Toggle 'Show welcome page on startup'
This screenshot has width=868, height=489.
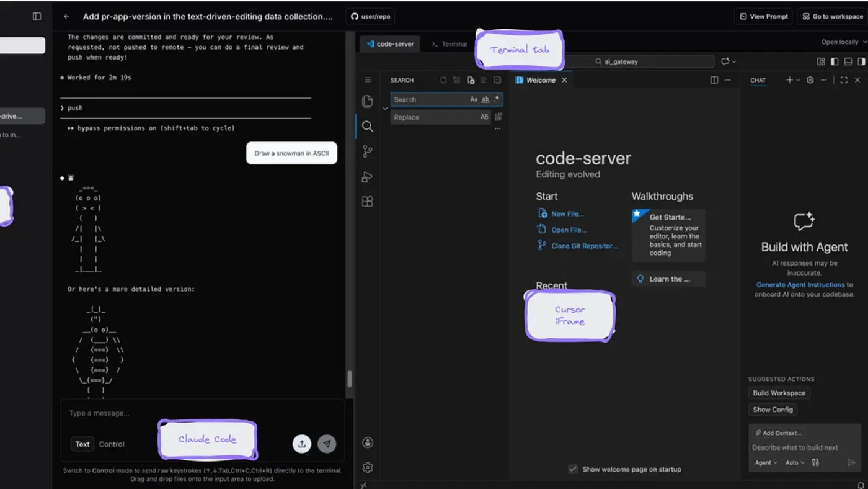tap(572, 469)
